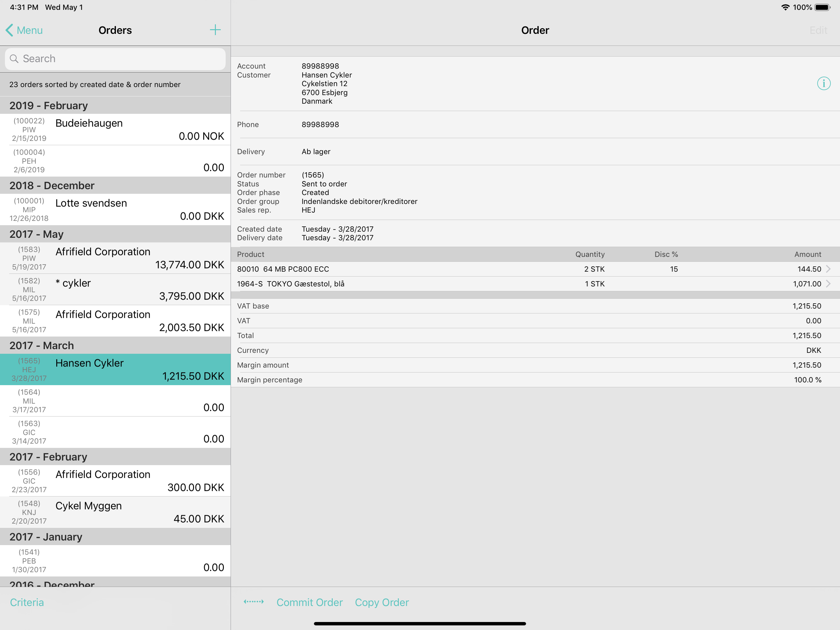840x630 pixels.
Task: Tap the VAT base row
Action: (535, 306)
